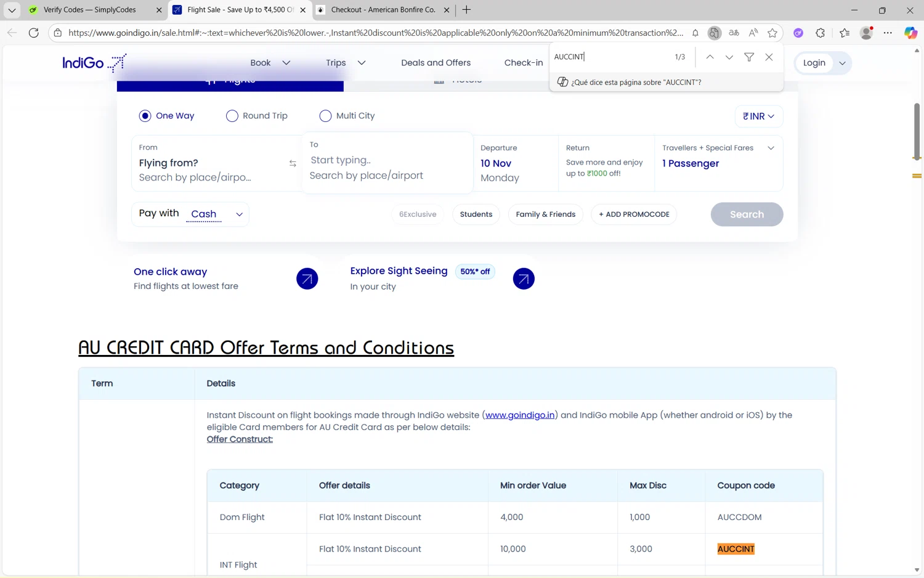Swap From and To airports
Viewport: 924px width, 578px height.
293,163
